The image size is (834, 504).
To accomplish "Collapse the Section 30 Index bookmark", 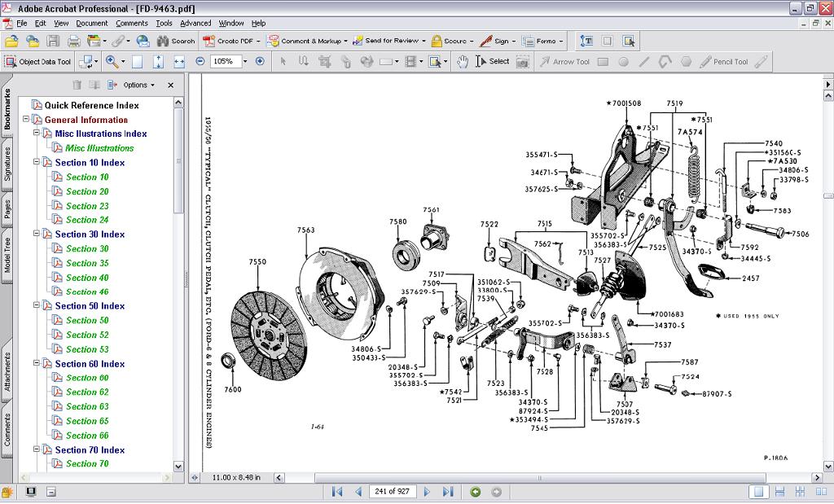I will 37,234.
